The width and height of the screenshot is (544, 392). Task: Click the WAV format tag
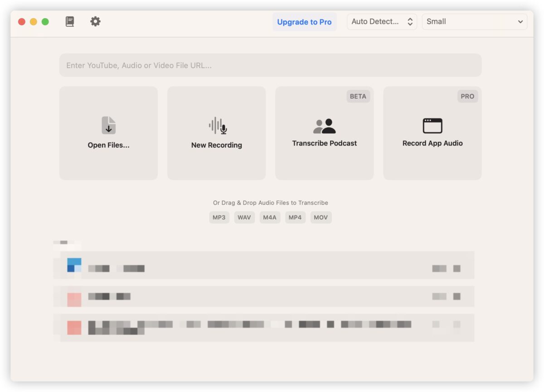pos(244,218)
